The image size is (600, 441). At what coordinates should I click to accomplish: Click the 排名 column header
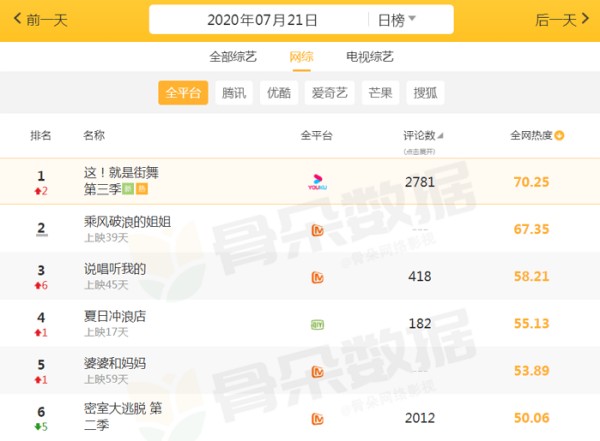click(41, 136)
